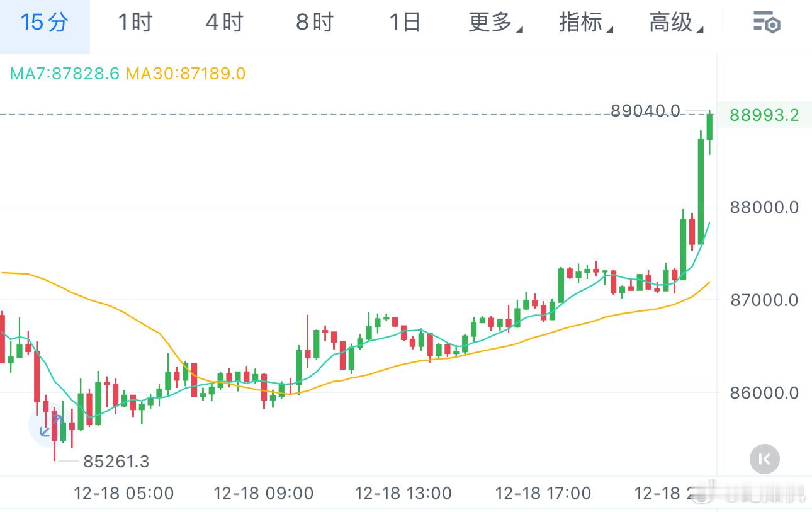Click the 89040.0 high price marker

pyautogui.click(x=645, y=111)
